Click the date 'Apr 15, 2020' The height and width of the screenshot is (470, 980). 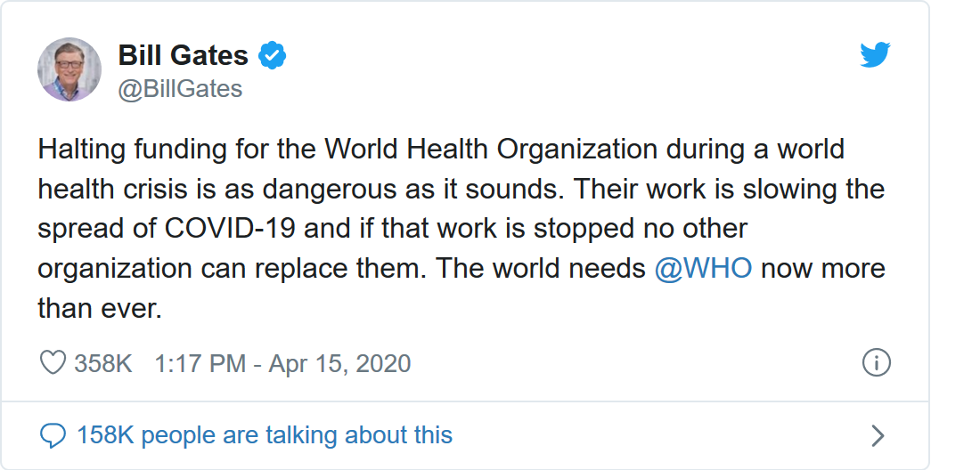click(x=339, y=363)
